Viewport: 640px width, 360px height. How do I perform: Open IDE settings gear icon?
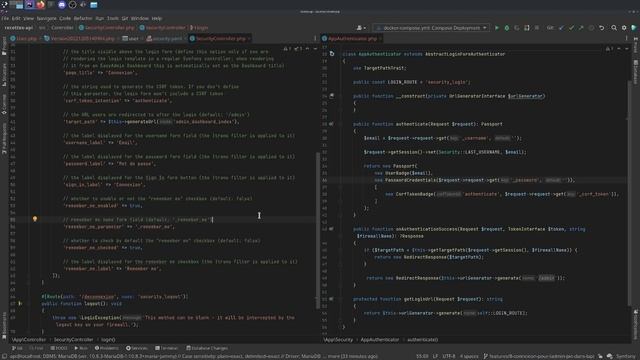[624, 28]
